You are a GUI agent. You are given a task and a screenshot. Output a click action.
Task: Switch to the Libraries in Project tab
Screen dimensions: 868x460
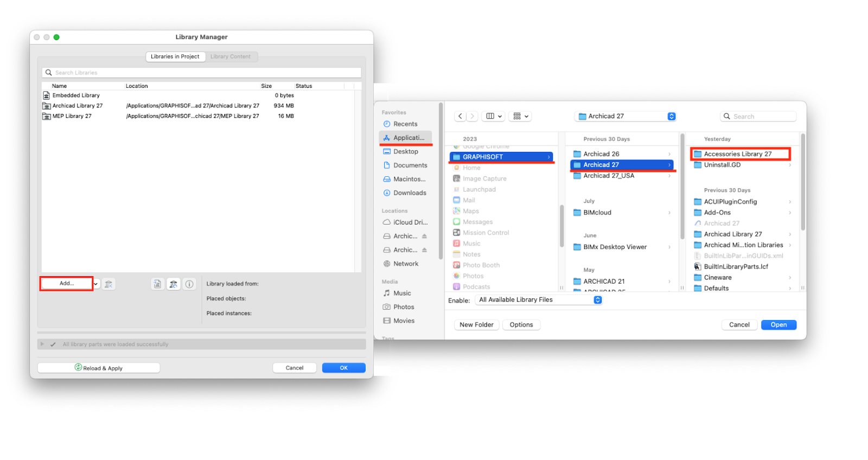[175, 56]
